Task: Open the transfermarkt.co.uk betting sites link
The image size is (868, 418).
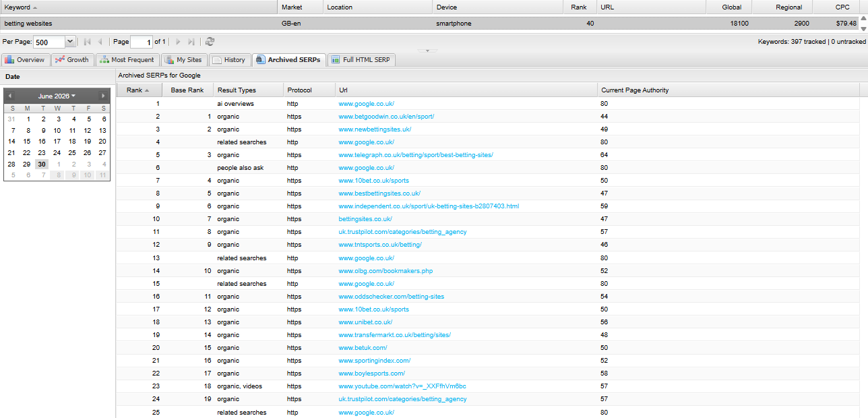Action: click(x=395, y=335)
